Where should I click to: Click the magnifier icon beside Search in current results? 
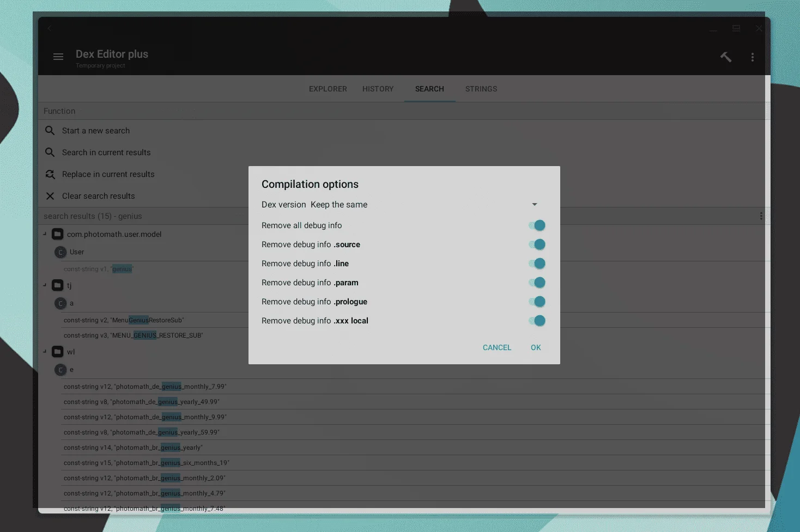pyautogui.click(x=50, y=152)
